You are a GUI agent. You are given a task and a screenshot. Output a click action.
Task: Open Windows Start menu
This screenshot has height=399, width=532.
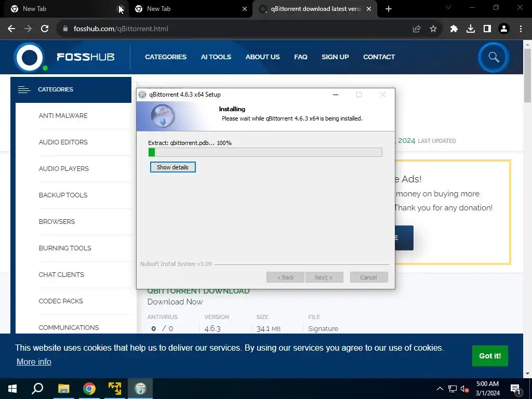tap(12, 389)
